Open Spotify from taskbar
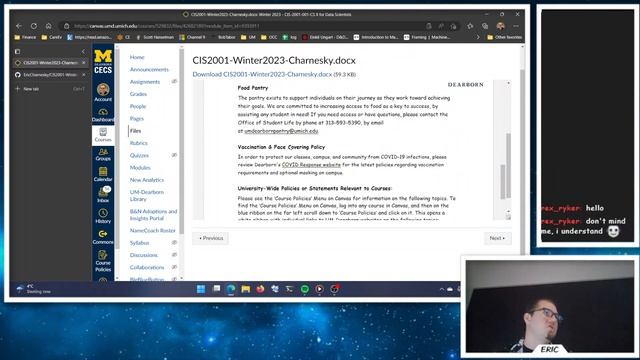Viewport: 640px width, 360px height. pyautogui.click(x=304, y=289)
